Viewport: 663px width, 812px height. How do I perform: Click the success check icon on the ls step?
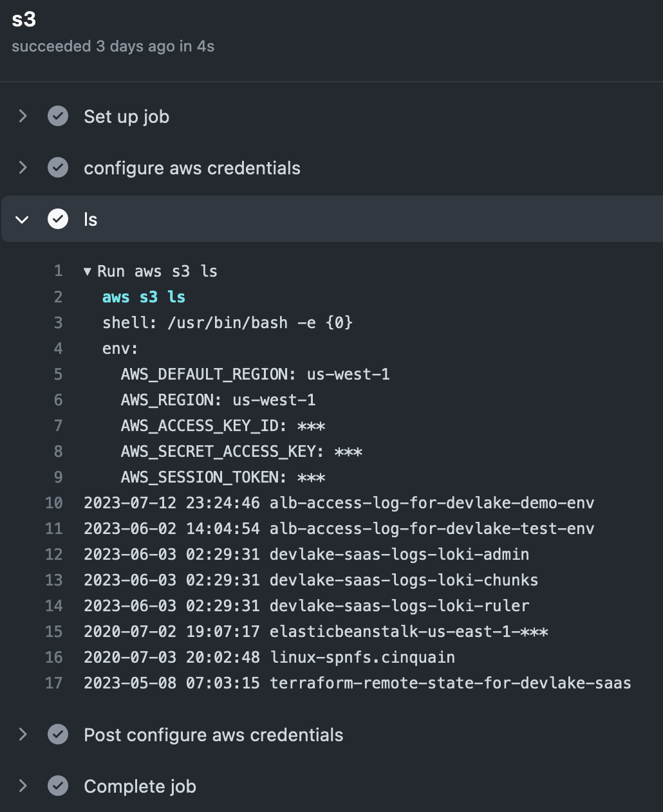58,219
